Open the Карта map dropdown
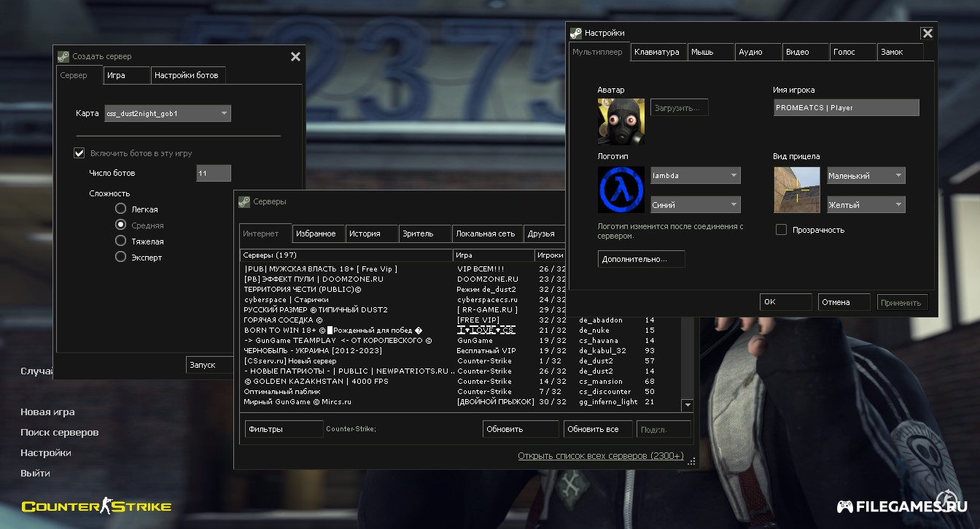 click(x=168, y=114)
